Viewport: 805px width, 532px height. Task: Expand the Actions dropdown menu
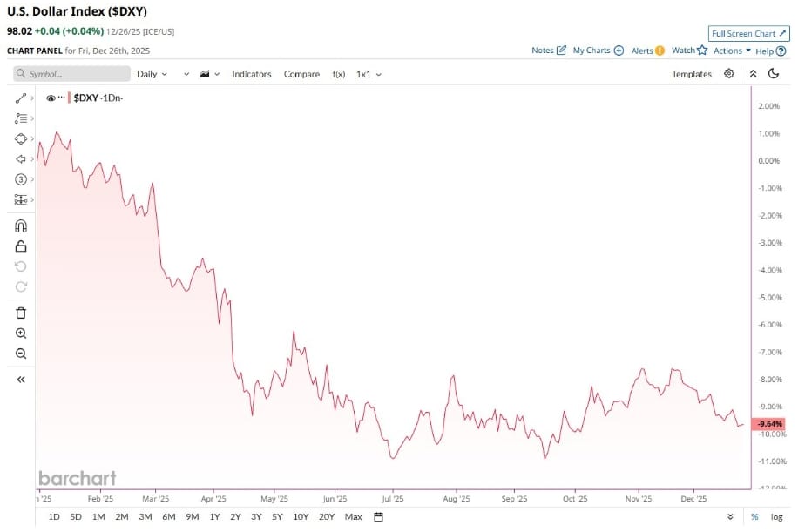point(727,51)
